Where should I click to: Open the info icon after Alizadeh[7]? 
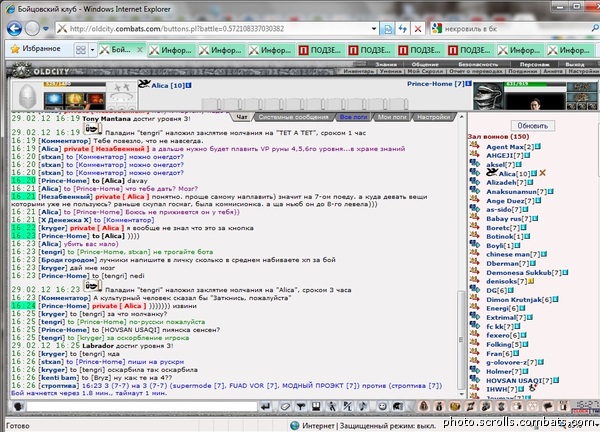530,183
